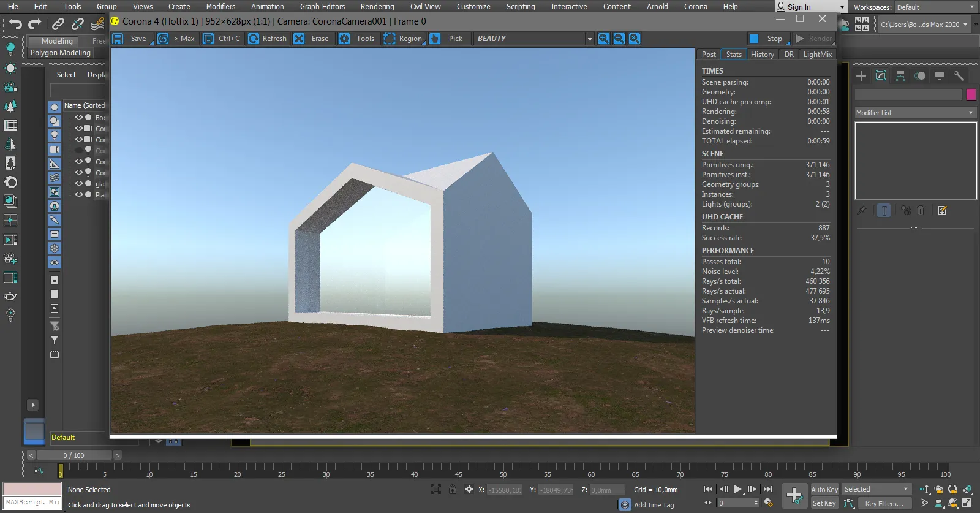Click the Stop render button
Image resolution: width=980 pixels, height=513 pixels.
[x=767, y=39]
